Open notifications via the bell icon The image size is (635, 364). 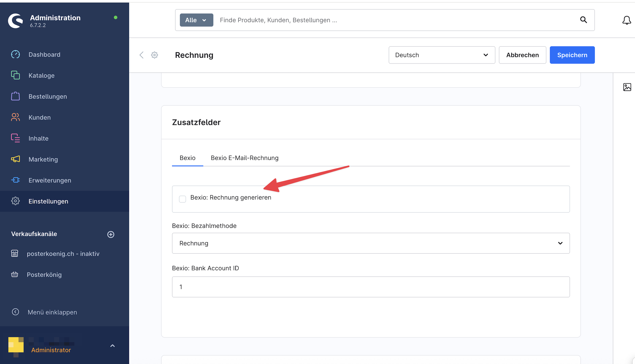pyautogui.click(x=626, y=20)
